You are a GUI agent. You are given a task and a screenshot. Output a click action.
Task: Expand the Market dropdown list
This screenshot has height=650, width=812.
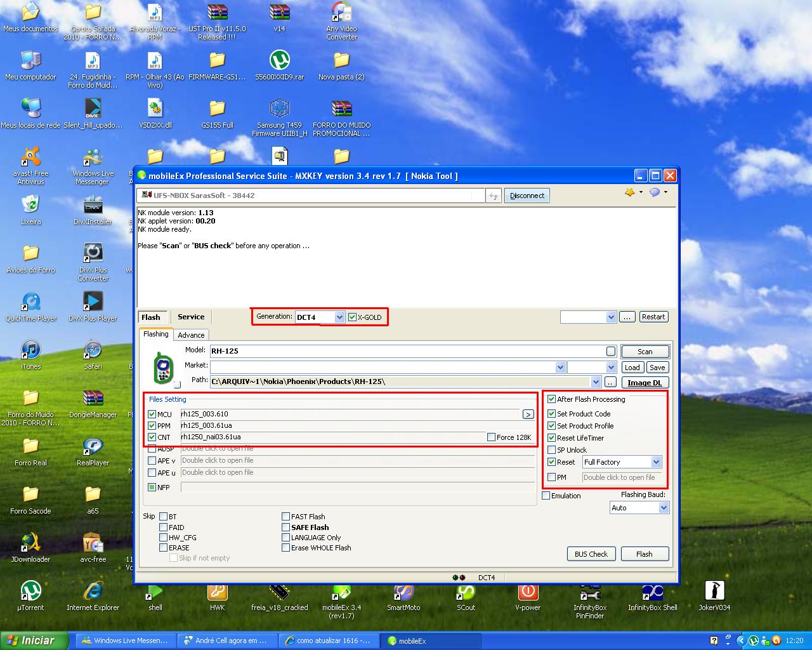560,367
